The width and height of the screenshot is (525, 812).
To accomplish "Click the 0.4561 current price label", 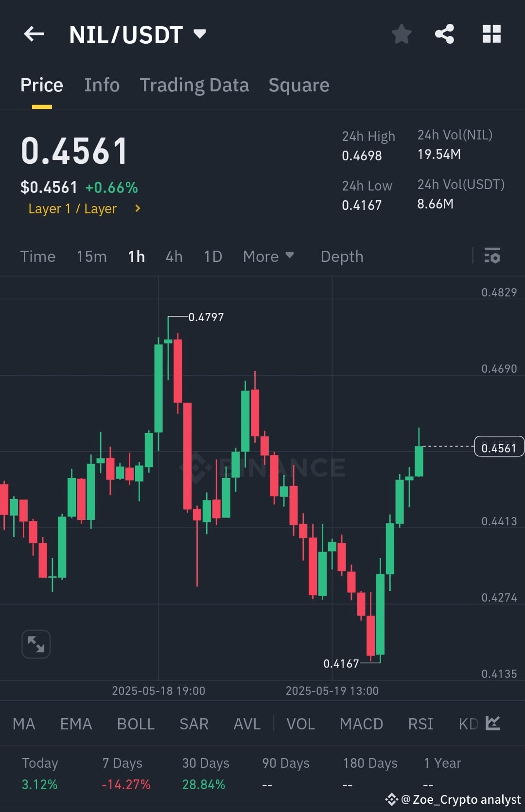I will (499, 447).
